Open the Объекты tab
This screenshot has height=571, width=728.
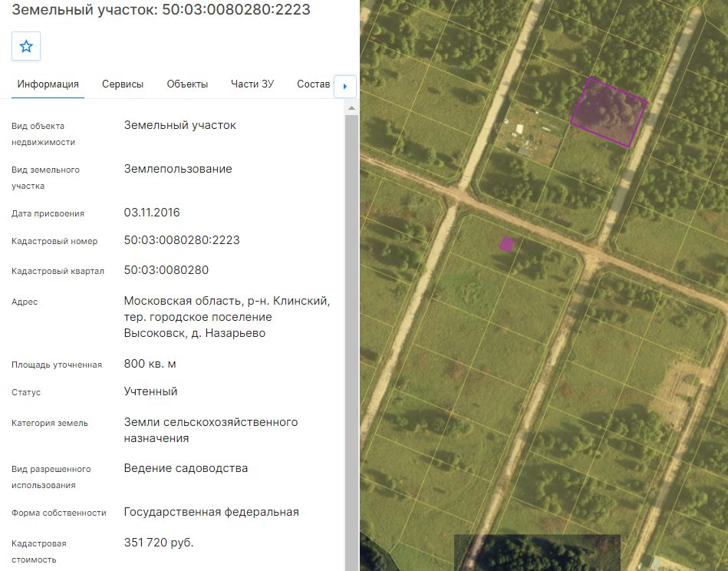pyautogui.click(x=187, y=84)
